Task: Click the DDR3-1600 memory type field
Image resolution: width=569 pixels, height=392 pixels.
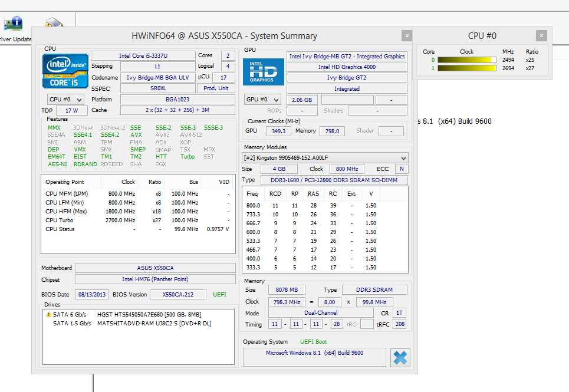Action: pos(334,180)
